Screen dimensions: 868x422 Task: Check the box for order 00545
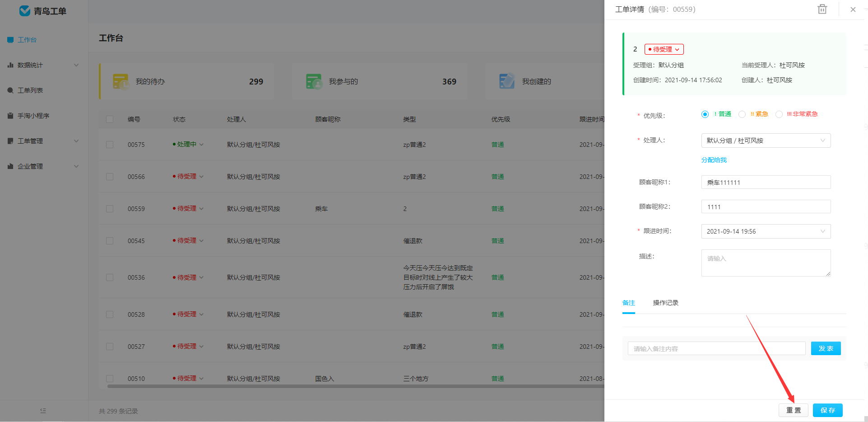[x=110, y=241]
